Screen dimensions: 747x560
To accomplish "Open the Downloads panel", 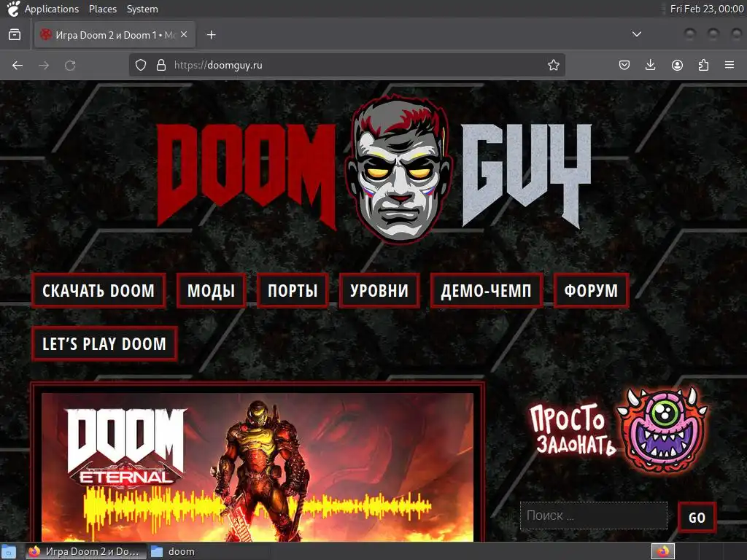I will pyautogui.click(x=650, y=65).
